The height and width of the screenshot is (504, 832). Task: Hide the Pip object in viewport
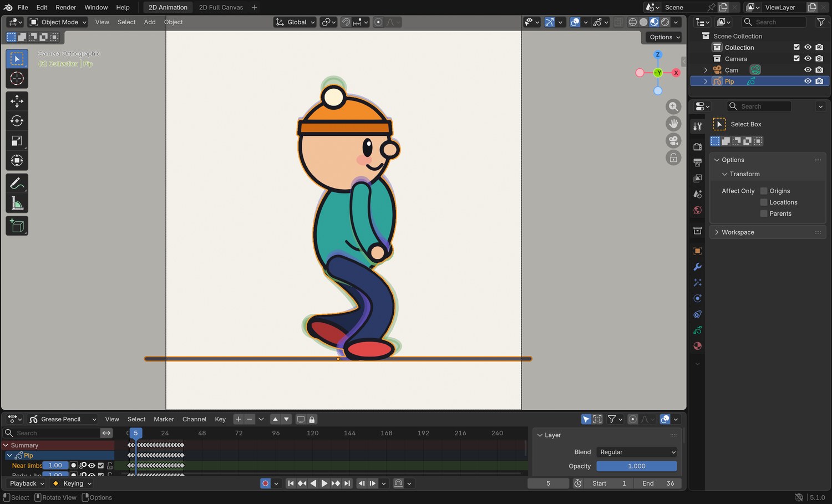[808, 81]
